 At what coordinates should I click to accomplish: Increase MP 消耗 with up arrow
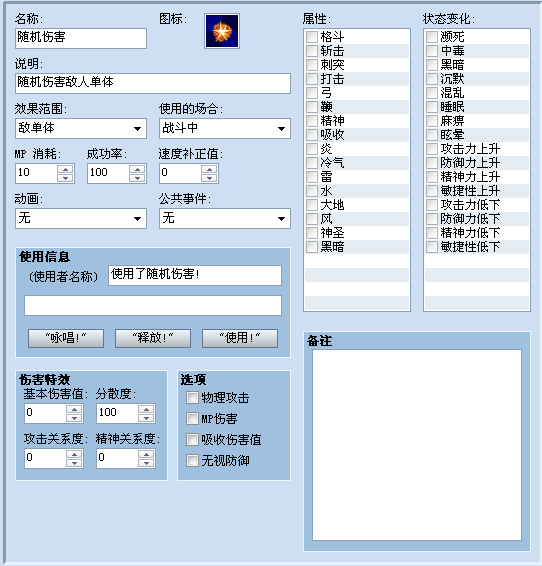pyautogui.click(x=65, y=169)
